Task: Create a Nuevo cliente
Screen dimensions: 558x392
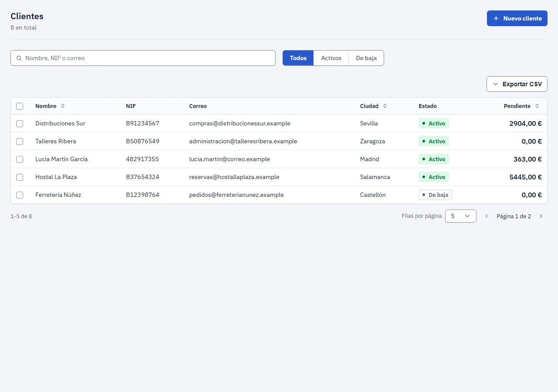Action: pyautogui.click(x=517, y=18)
